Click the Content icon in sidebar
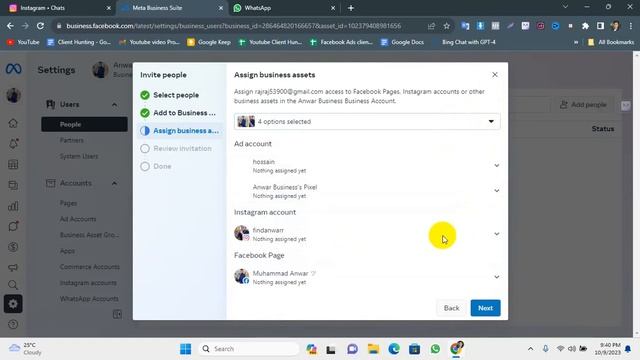The height and width of the screenshot is (360, 640). pyautogui.click(x=13, y=185)
